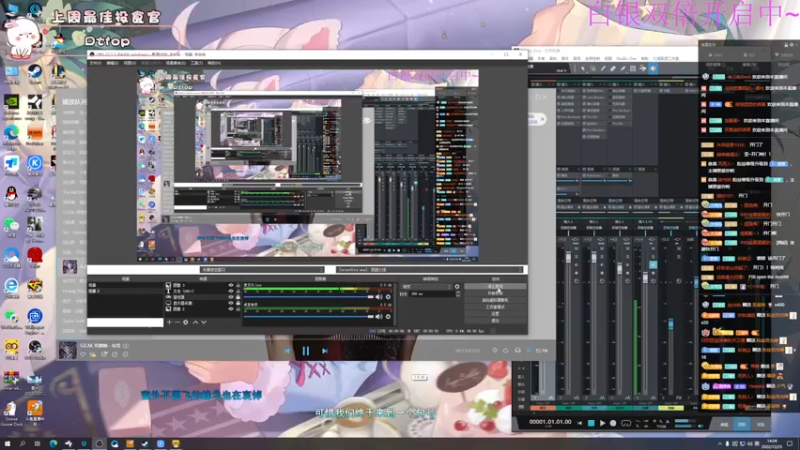Click the transition duration stepper in OBS
The image size is (800, 450).
tap(457, 294)
